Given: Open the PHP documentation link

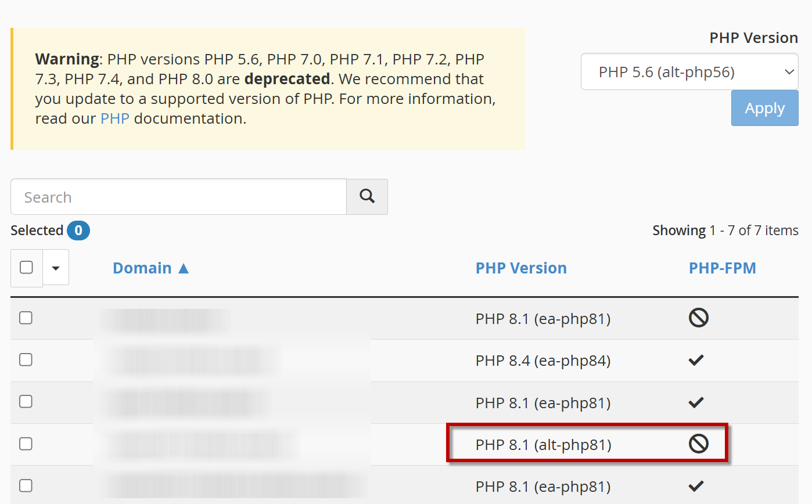Looking at the screenshot, I should tap(114, 119).
